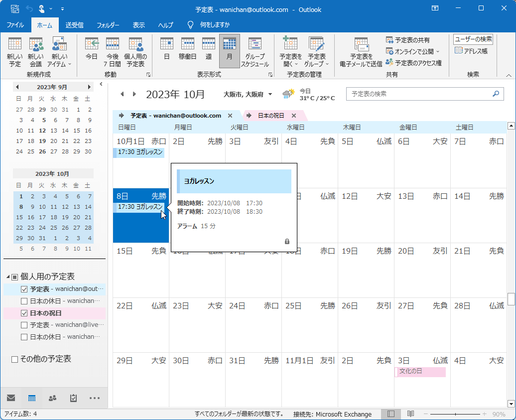Click the Undo quick access icon
Viewport: 516px width, 420px height.
tap(29, 9)
